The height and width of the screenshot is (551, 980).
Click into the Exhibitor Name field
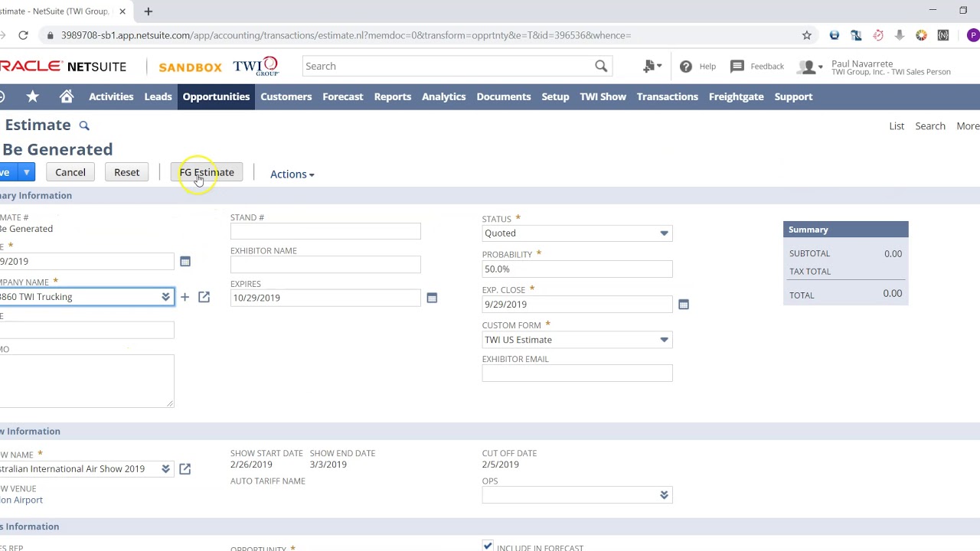tap(325, 265)
